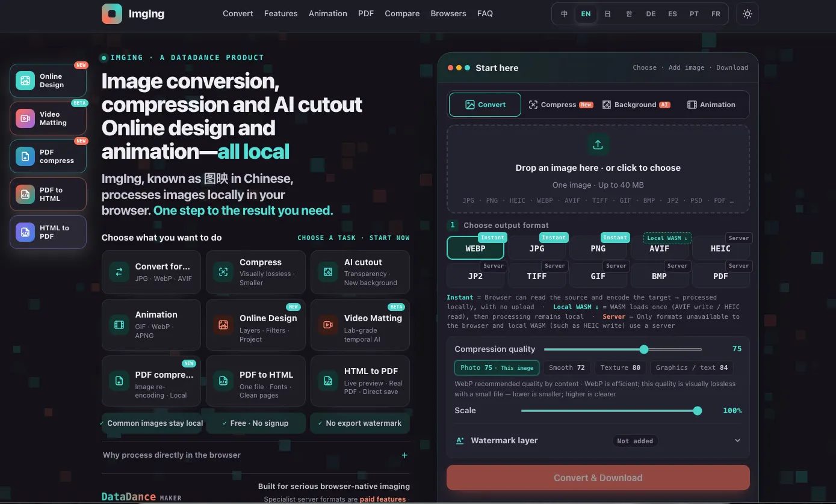Choose BMP output format
The image size is (836, 504).
click(660, 276)
